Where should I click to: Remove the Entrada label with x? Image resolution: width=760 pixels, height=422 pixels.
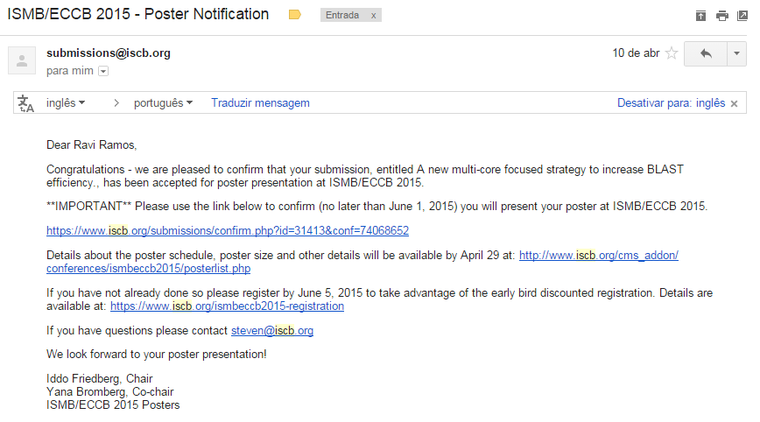click(373, 16)
